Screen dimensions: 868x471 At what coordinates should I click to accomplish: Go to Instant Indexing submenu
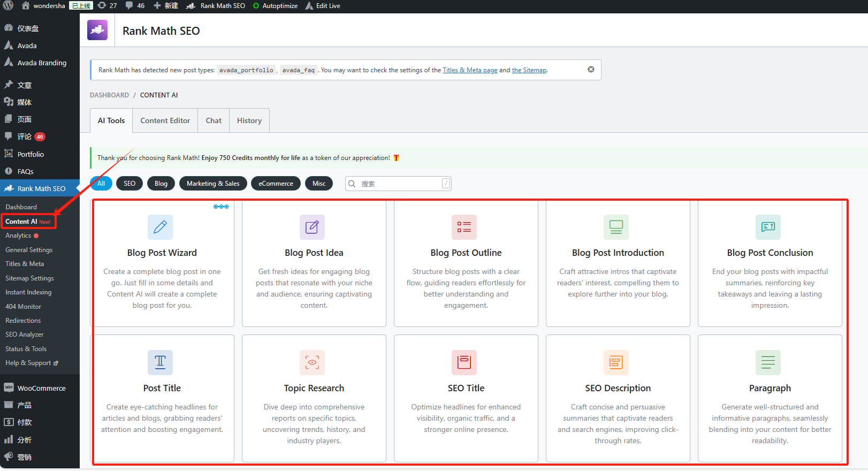[28, 292]
